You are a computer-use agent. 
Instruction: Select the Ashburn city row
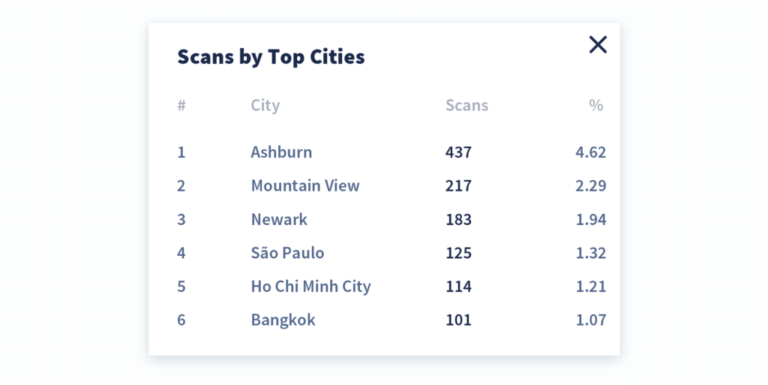[x=391, y=152]
